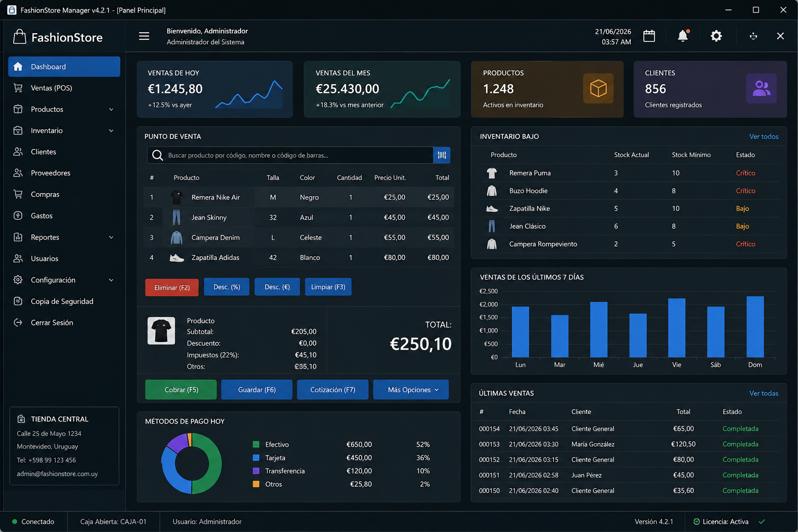Expand the Reportes sidebar chevron
The image size is (798, 532).
[x=111, y=237]
